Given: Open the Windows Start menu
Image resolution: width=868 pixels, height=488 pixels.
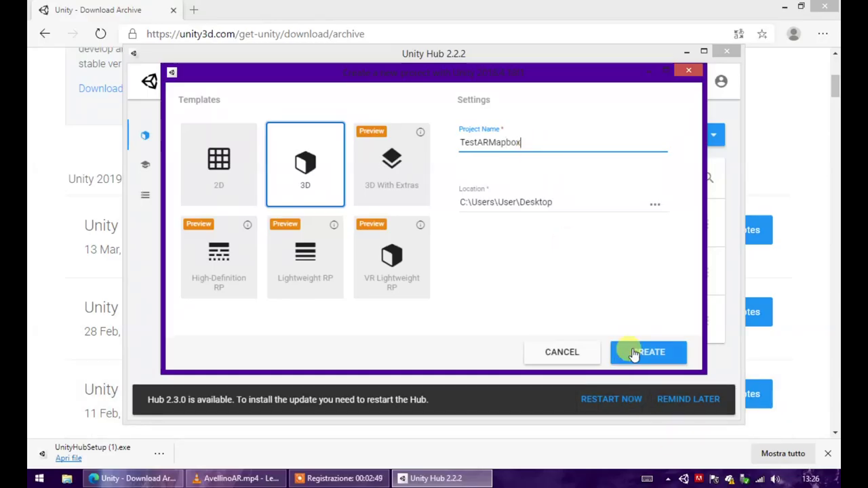Looking at the screenshot, I should pos(39,479).
